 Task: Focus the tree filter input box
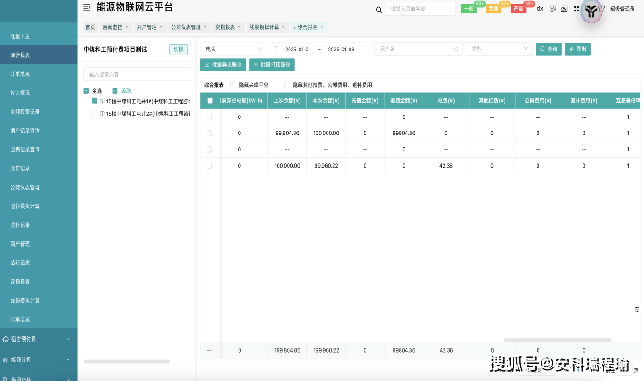click(137, 74)
